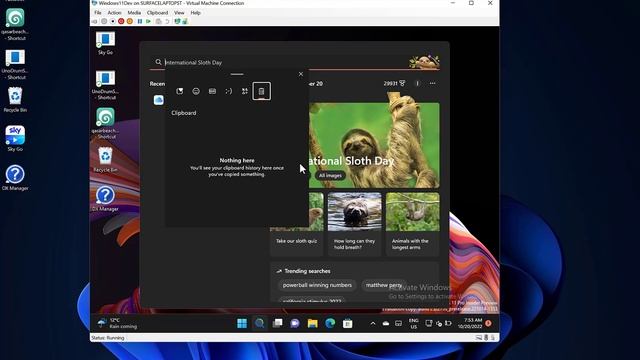Expand the hidden tray icons chevron
640x360 pixels.
coord(373,323)
